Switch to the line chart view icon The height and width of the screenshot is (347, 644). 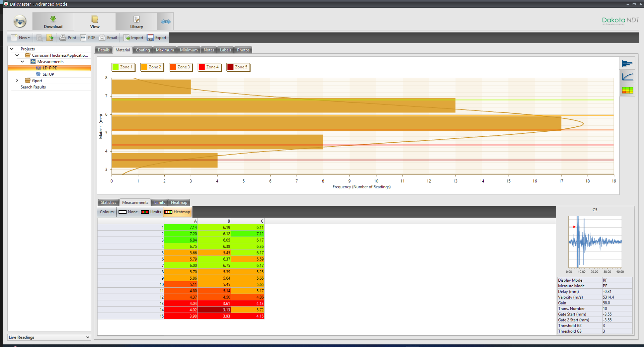pos(627,77)
